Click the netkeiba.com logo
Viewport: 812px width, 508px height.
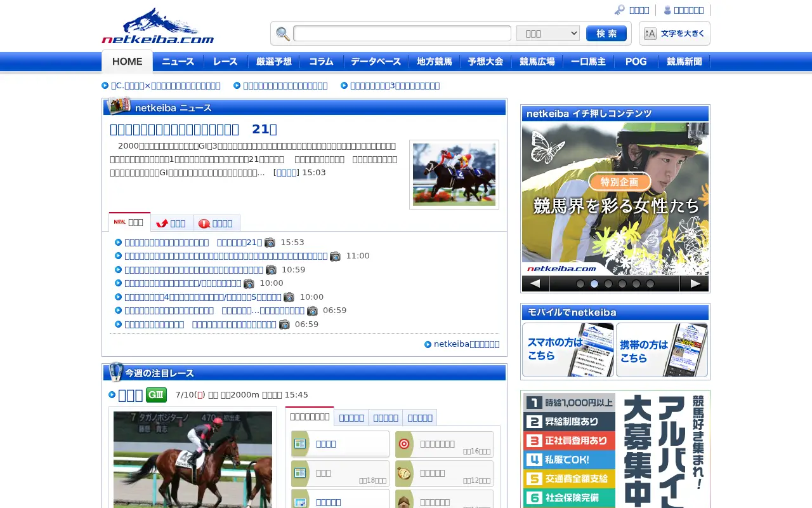[158, 25]
